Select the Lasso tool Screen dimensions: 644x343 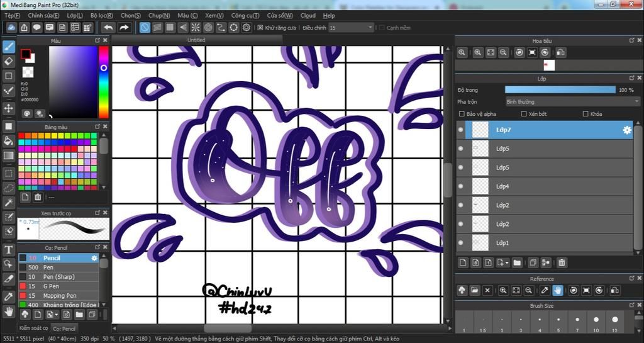point(9,188)
